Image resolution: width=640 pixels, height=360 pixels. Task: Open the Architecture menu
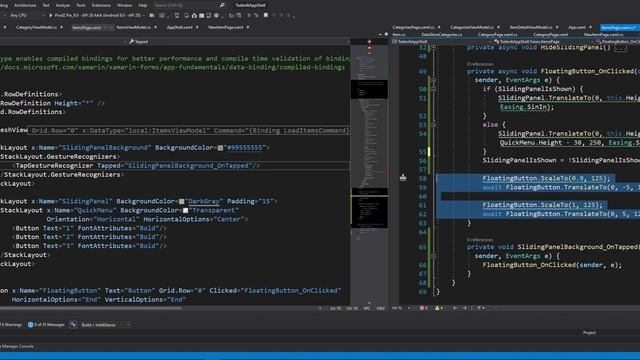tap(25, 5)
